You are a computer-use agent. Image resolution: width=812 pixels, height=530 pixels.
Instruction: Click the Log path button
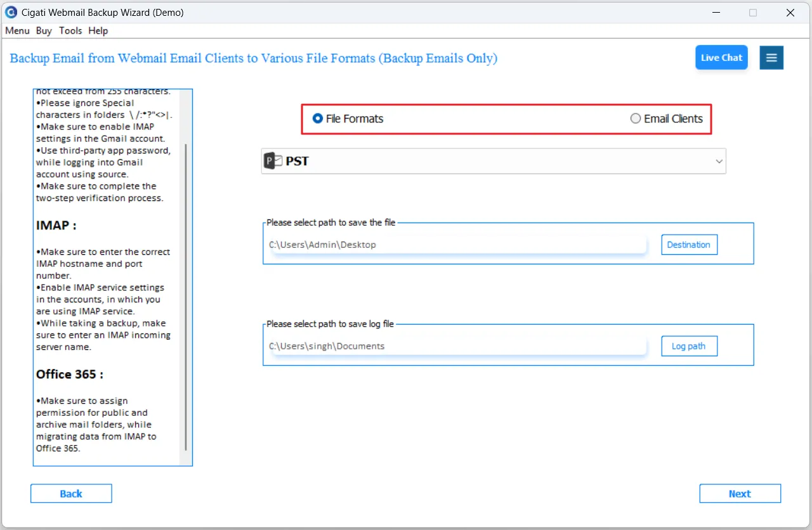tap(689, 346)
